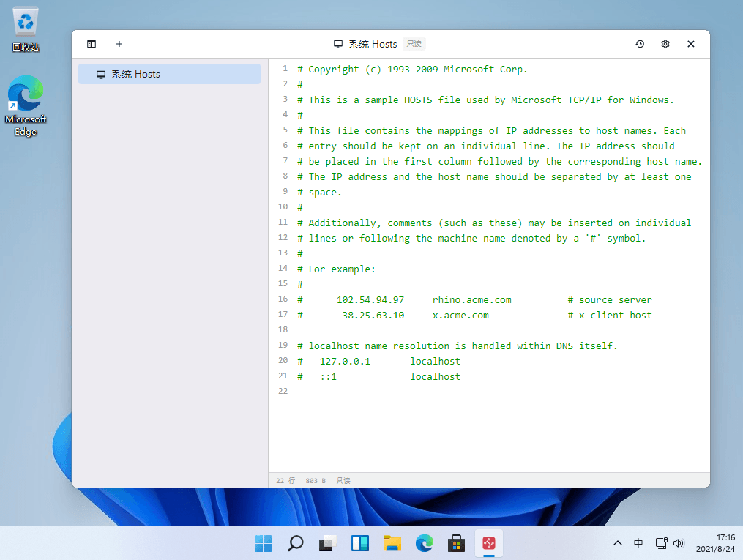Open network status tray icon

(x=661, y=543)
